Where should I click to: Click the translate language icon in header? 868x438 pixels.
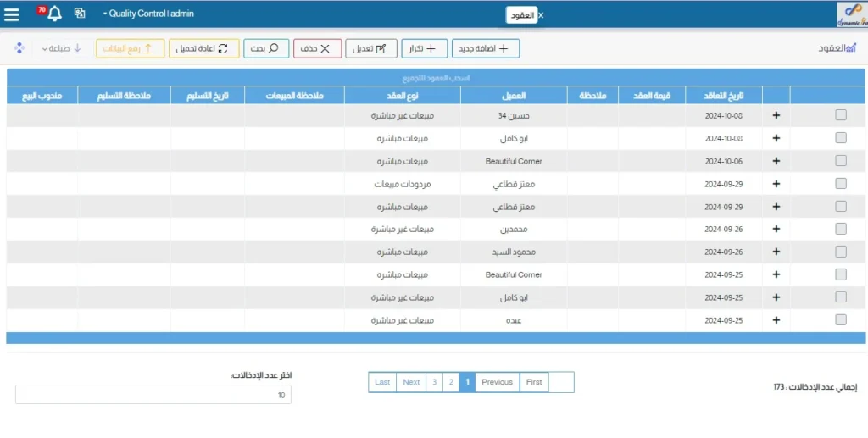[80, 14]
